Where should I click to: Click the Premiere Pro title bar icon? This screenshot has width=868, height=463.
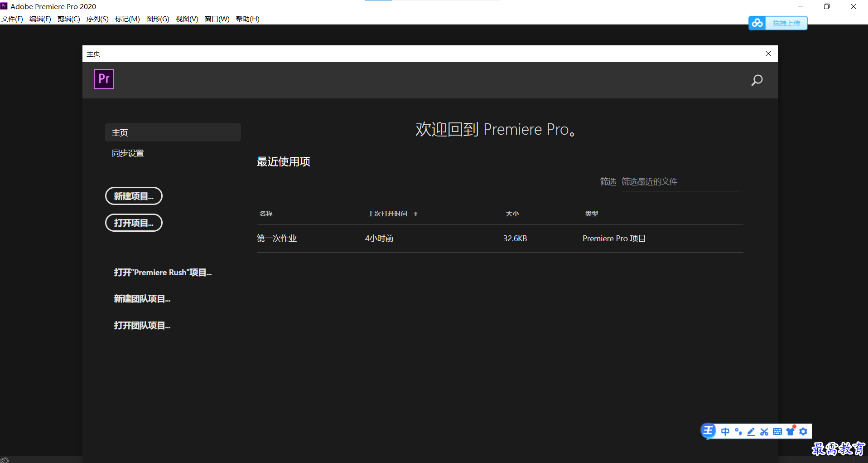tap(4, 6)
